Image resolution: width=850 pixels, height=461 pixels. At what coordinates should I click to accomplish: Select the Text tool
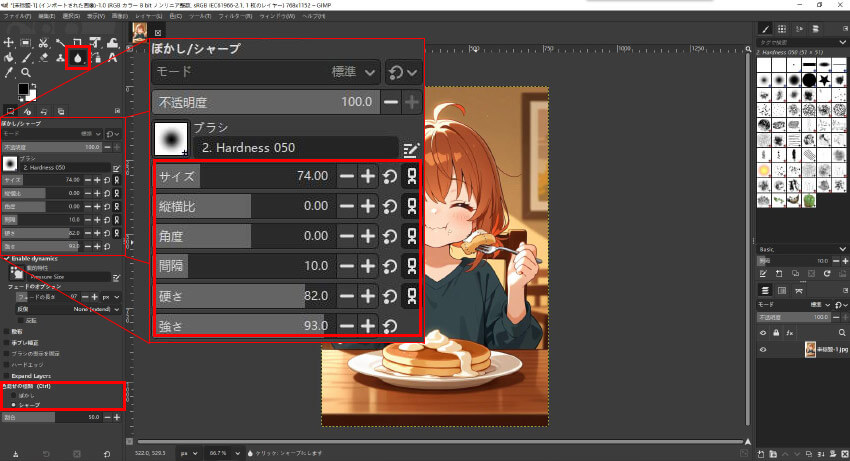pyautogui.click(x=112, y=57)
